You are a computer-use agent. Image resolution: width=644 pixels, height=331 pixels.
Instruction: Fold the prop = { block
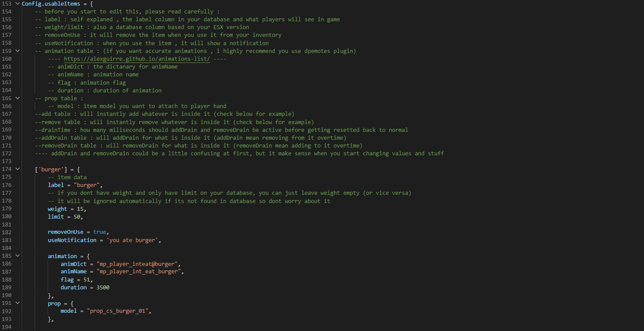[x=17, y=303]
